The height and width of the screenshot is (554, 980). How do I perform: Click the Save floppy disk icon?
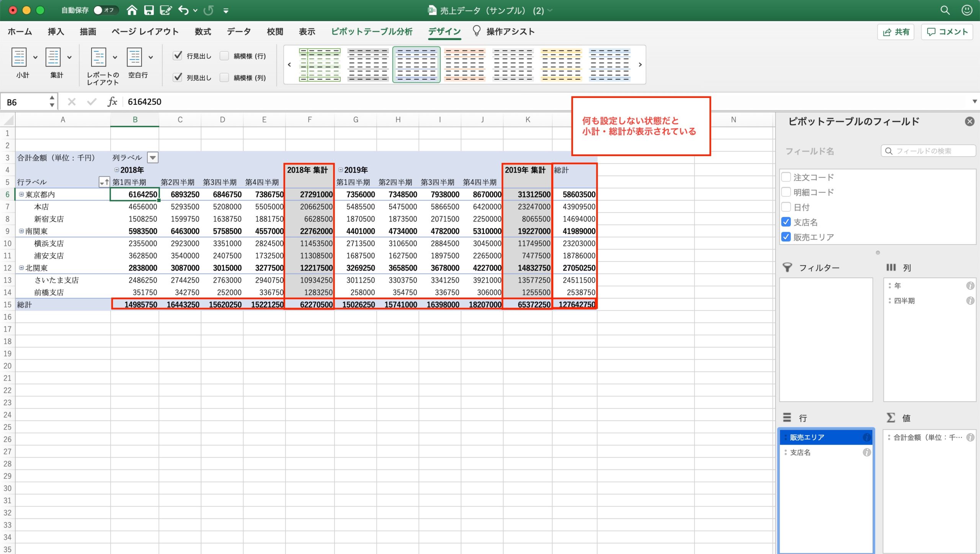click(149, 10)
